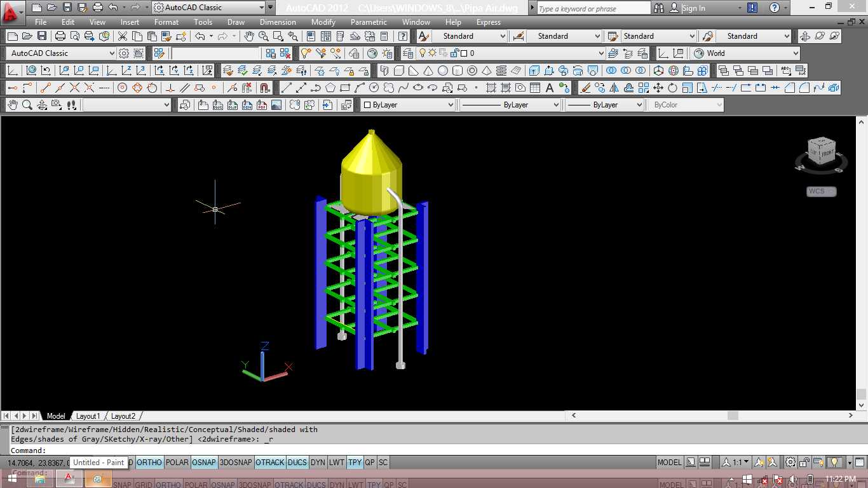This screenshot has width=868, height=488.
Task: Select the Helix spring tool
Action: [501, 71]
